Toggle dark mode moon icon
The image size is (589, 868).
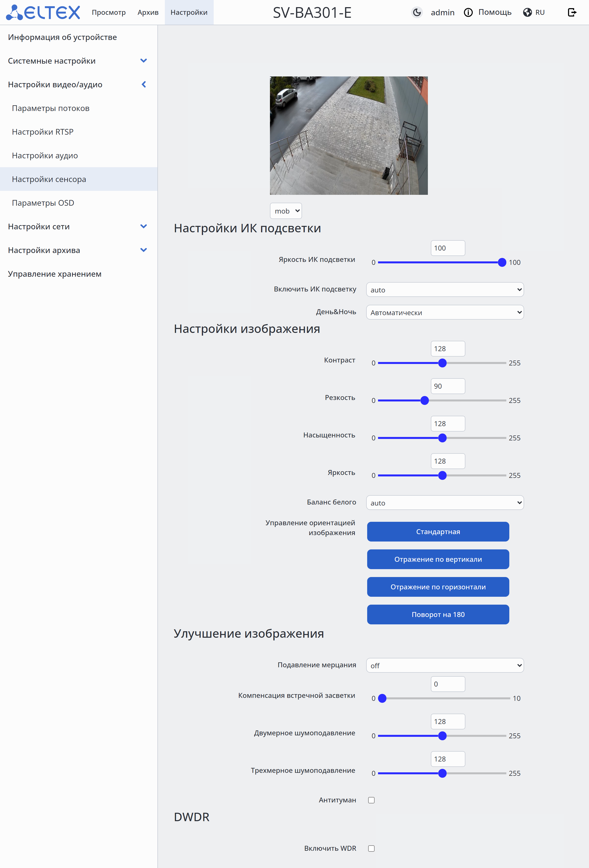click(417, 12)
